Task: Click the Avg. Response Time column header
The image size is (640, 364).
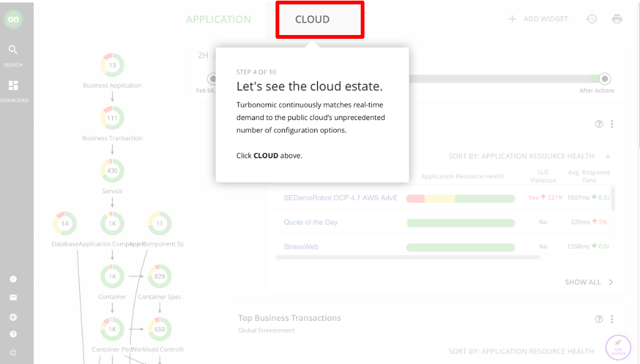Action: click(589, 176)
